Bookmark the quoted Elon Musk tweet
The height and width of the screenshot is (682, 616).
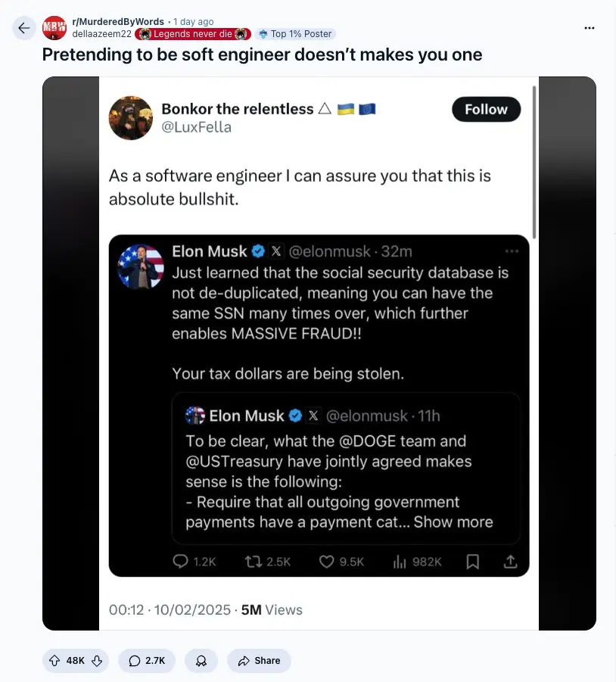[473, 562]
